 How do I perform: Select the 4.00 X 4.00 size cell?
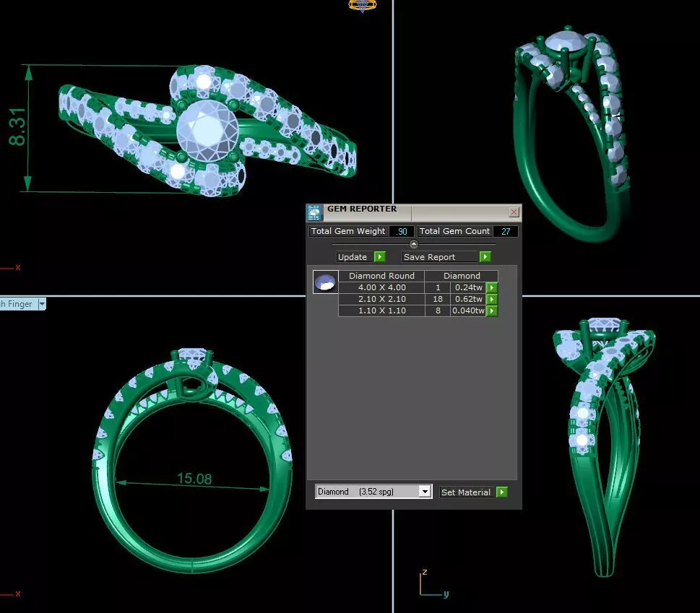(381, 288)
